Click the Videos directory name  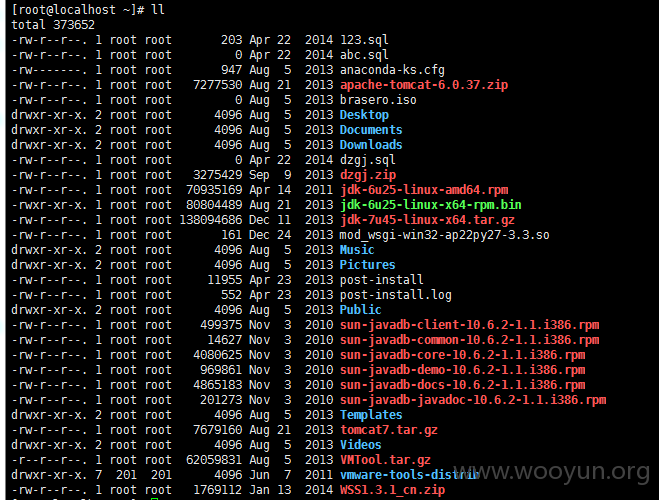click(x=360, y=445)
